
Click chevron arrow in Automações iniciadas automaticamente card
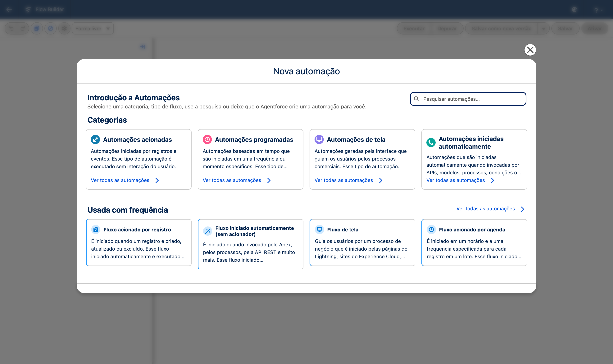tap(493, 180)
